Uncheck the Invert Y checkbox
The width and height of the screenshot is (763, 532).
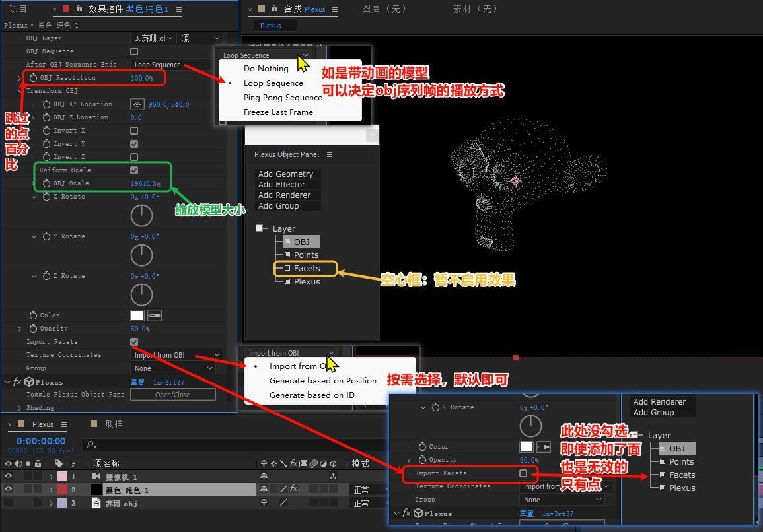(x=134, y=143)
